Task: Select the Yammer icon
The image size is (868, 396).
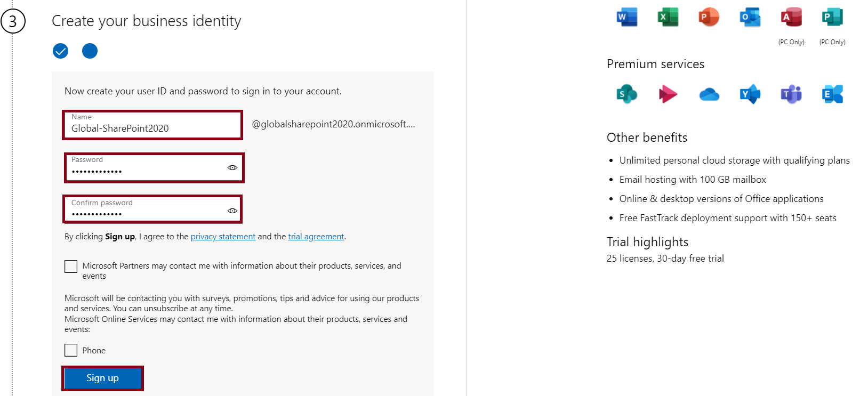Action: (750, 94)
